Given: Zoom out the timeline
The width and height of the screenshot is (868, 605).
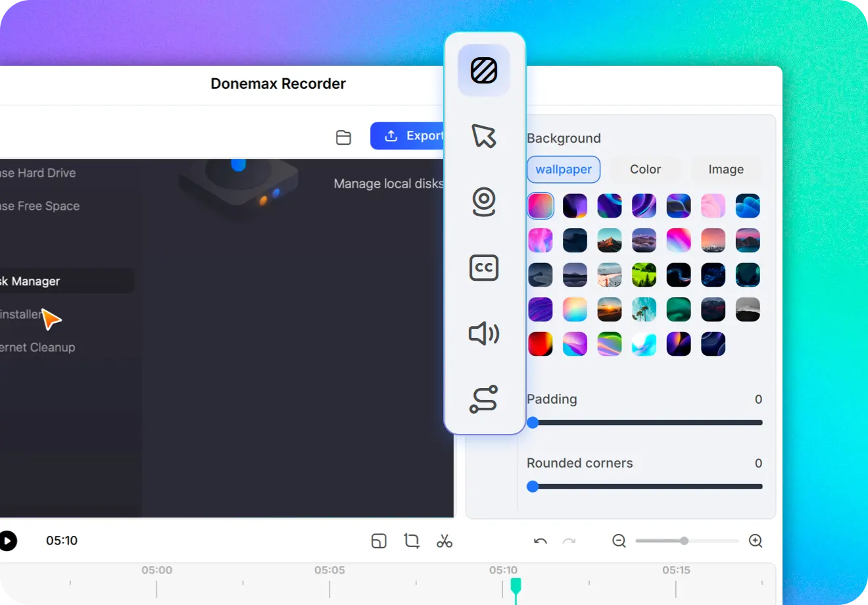Looking at the screenshot, I should (619, 541).
